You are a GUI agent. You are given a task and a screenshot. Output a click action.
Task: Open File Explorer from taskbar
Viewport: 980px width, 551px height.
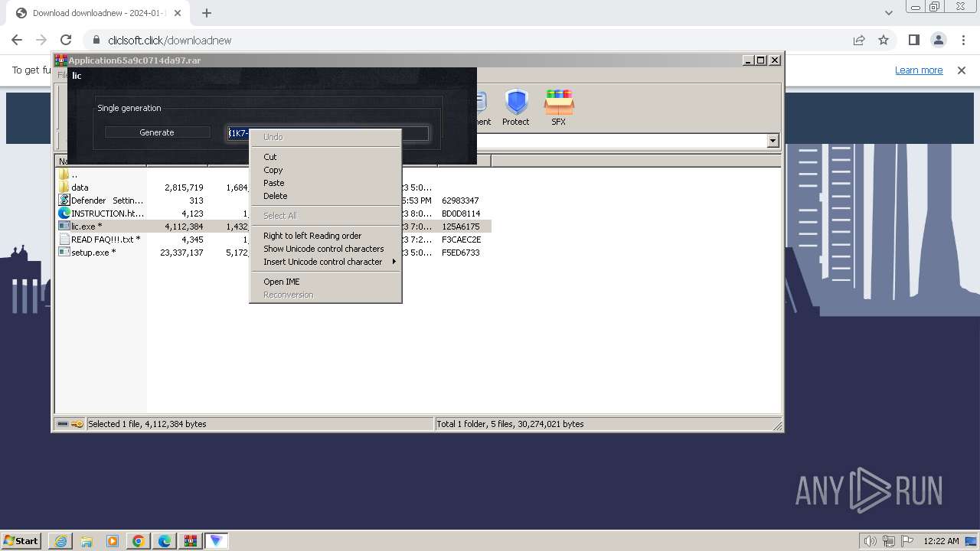87,540
